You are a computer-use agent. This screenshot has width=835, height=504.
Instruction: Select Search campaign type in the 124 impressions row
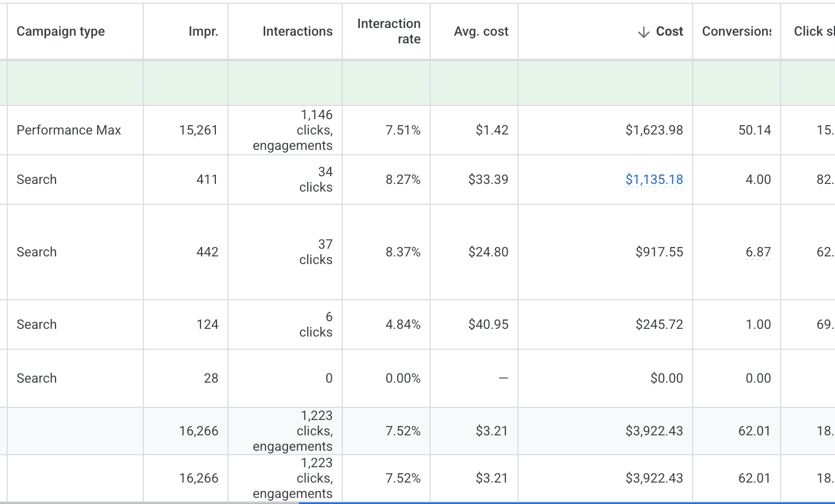(x=36, y=324)
